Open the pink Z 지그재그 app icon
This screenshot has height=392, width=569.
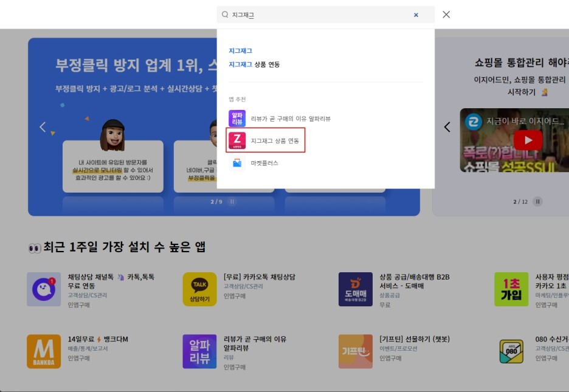coord(237,141)
